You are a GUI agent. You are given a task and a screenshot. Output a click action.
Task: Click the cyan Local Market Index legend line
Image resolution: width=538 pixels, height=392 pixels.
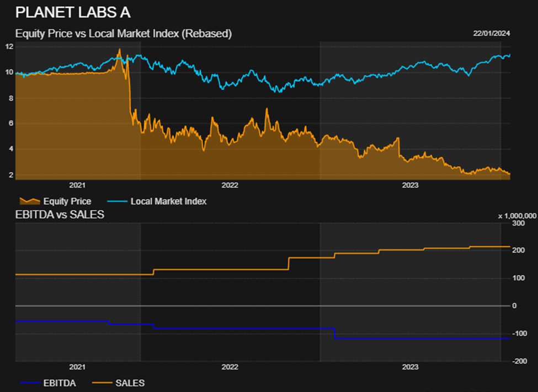pos(116,201)
